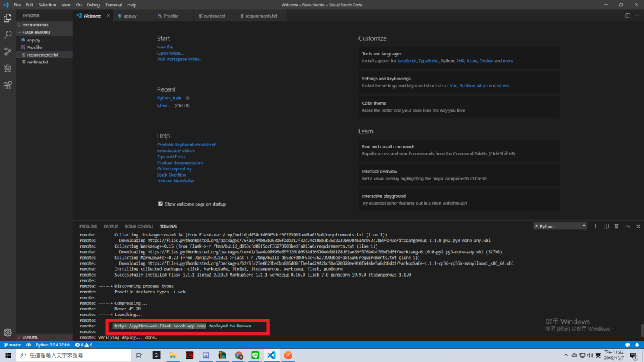Open the Selection menu

click(x=47, y=5)
